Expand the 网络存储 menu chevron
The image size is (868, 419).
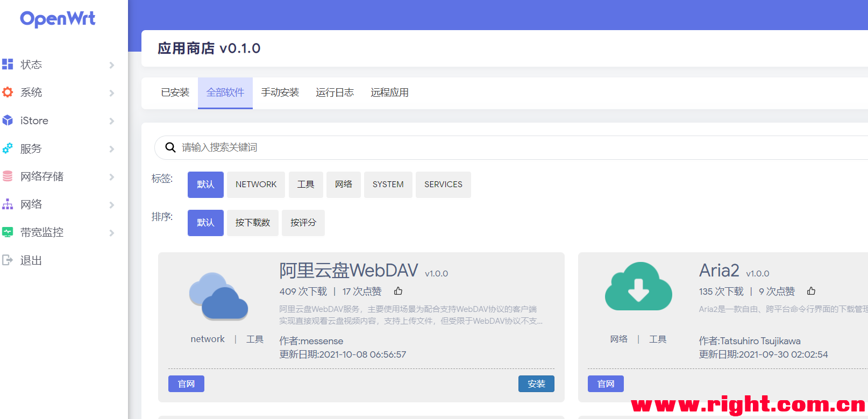pos(112,177)
